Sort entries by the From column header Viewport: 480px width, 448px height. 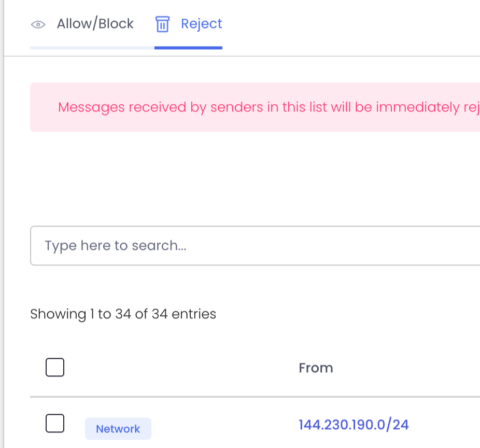pos(316,368)
